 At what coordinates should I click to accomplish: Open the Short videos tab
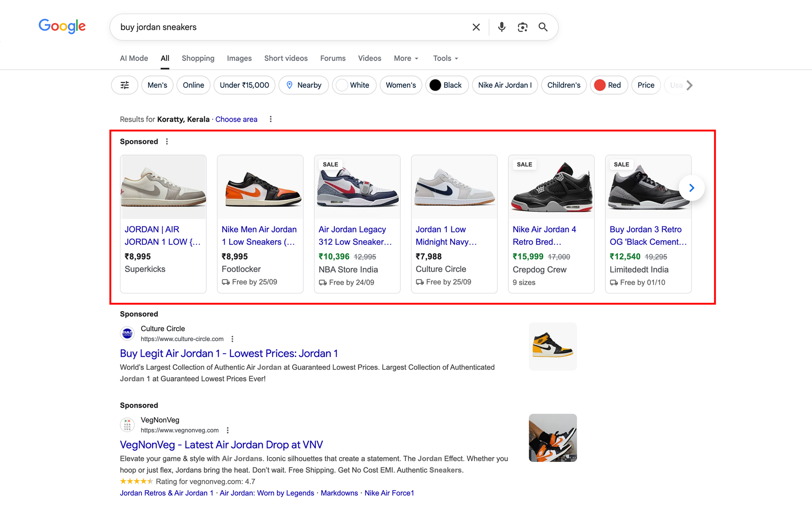(x=286, y=58)
